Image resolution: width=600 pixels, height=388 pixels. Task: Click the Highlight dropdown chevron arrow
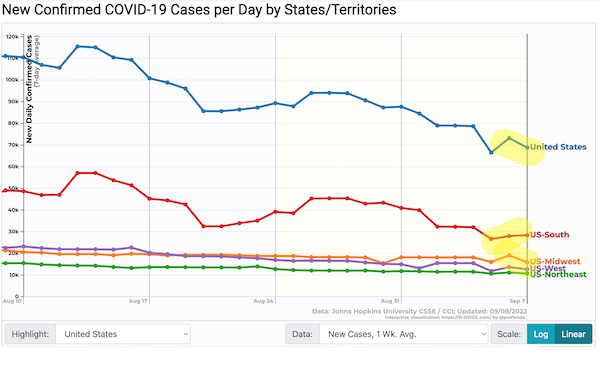(186, 334)
